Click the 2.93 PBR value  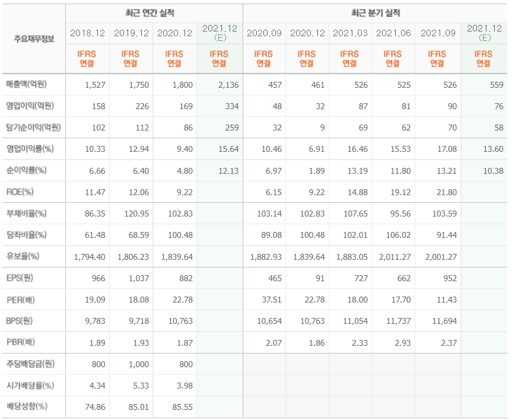pos(402,343)
